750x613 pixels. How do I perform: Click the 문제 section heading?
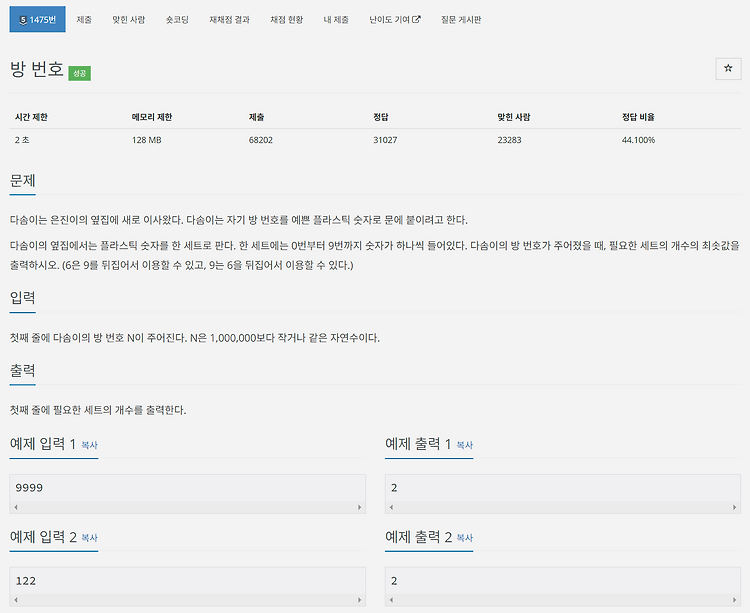[22, 181]
